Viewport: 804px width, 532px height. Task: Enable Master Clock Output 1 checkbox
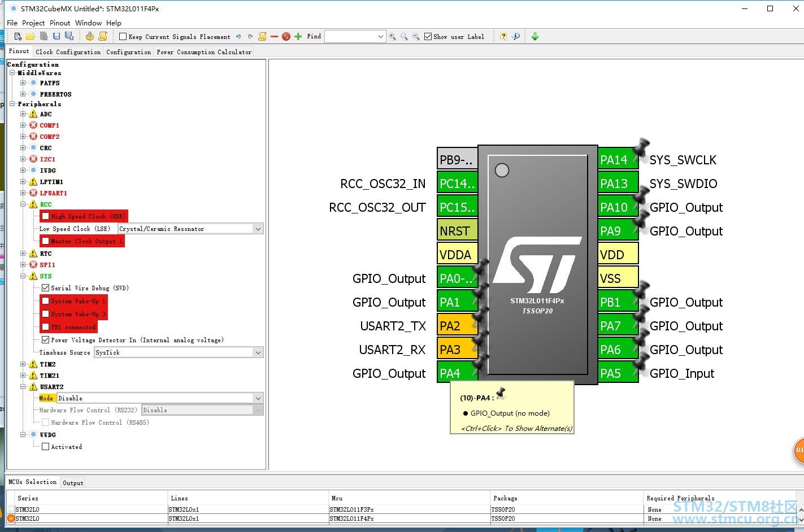click(x=46, y=241)
